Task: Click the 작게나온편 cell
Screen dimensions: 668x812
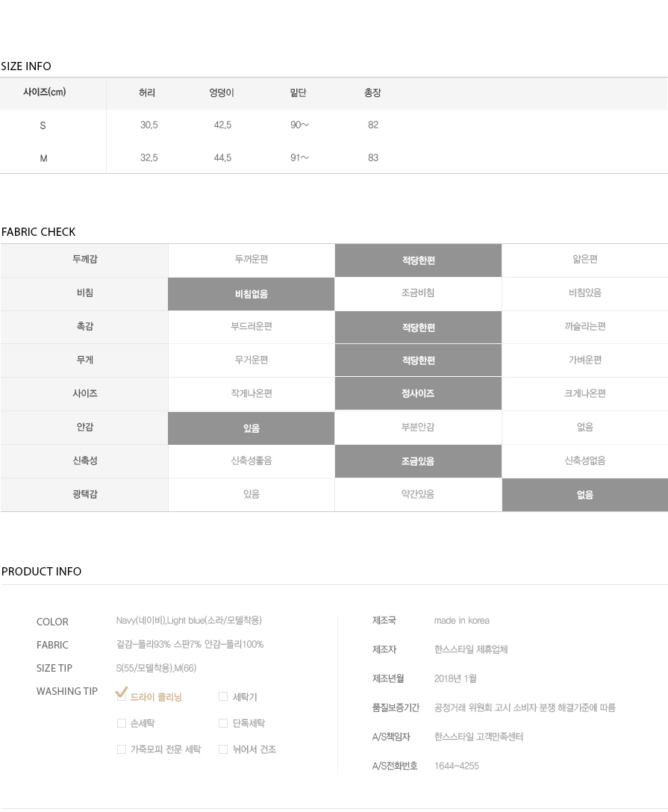Action: point(252,393)
